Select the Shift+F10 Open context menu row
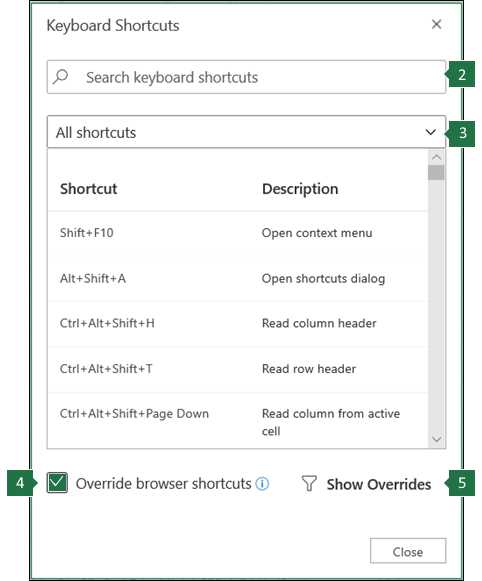Image resolution: width=482 pixels, height=581 pixels. pyautogui.click(x=238, y=233)
